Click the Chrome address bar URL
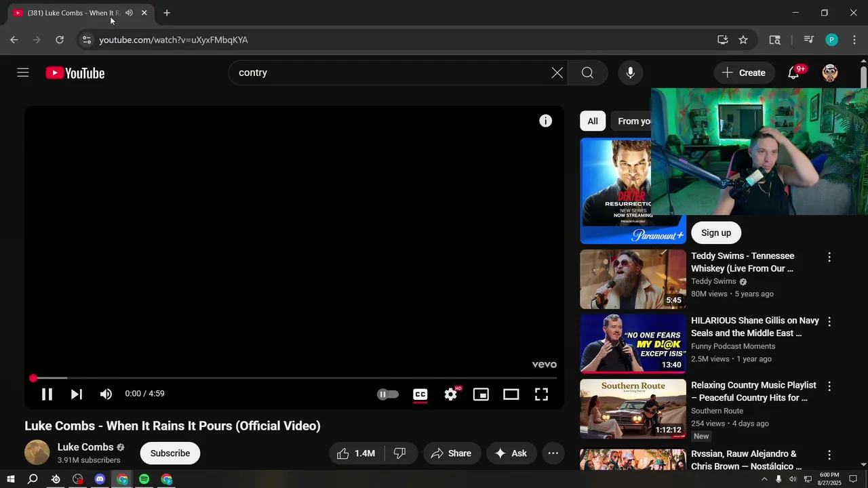This screenshot has width=868, height=488. click(174, 40)
